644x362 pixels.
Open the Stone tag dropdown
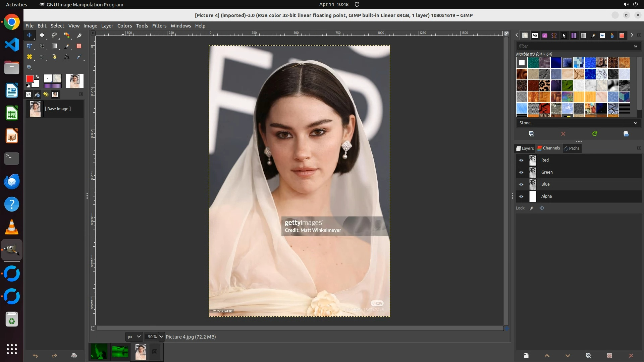(x=635, y=123)
